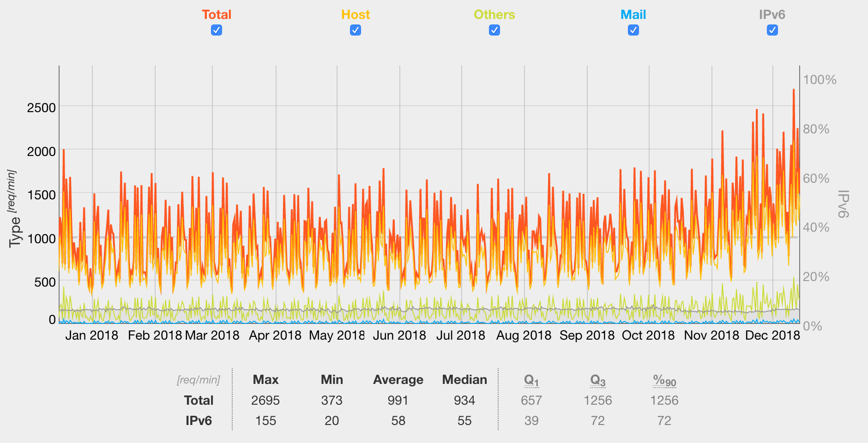Click the Jan 2018 axis label

click(92, 335)
